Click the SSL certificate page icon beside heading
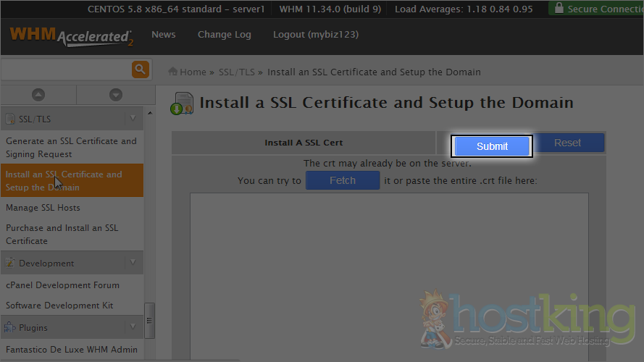This screenshot has height=362, width=644. pyautogui.click(x=181, y=104)
